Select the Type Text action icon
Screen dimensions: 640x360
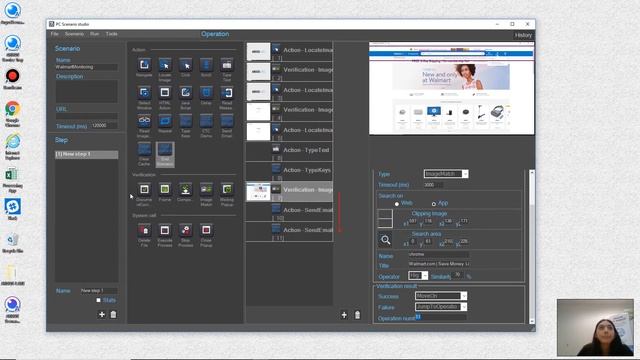pyautogui.click(x=227, y=64)
